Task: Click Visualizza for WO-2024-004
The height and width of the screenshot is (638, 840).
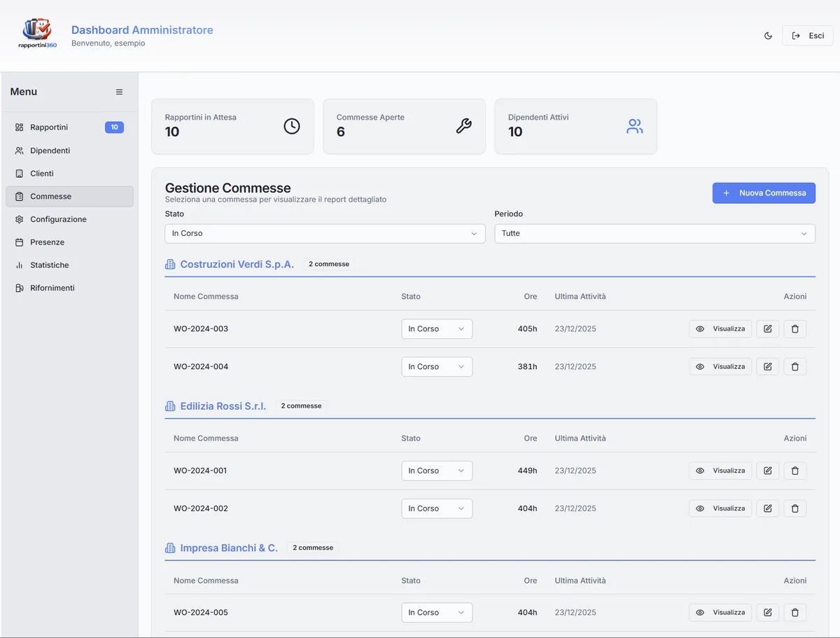Action: tap(720, 366)
